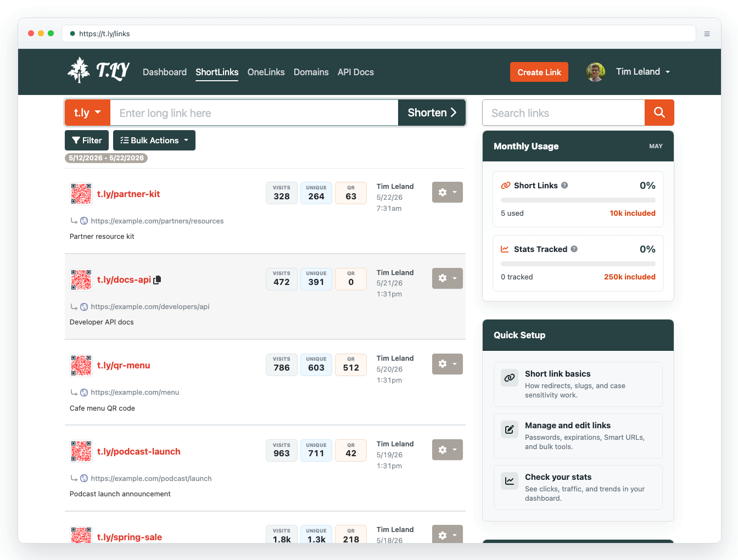The width and height of the screenshot is (738, 560).
Task: Go to the Dashboard nav item
Action: [x=165, y=72]
